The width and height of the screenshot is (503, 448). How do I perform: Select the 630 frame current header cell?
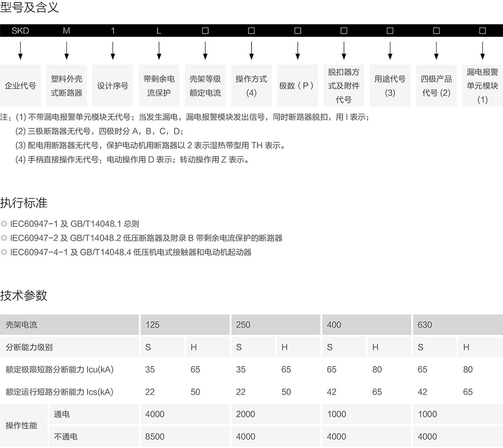[x=457, y=325]
